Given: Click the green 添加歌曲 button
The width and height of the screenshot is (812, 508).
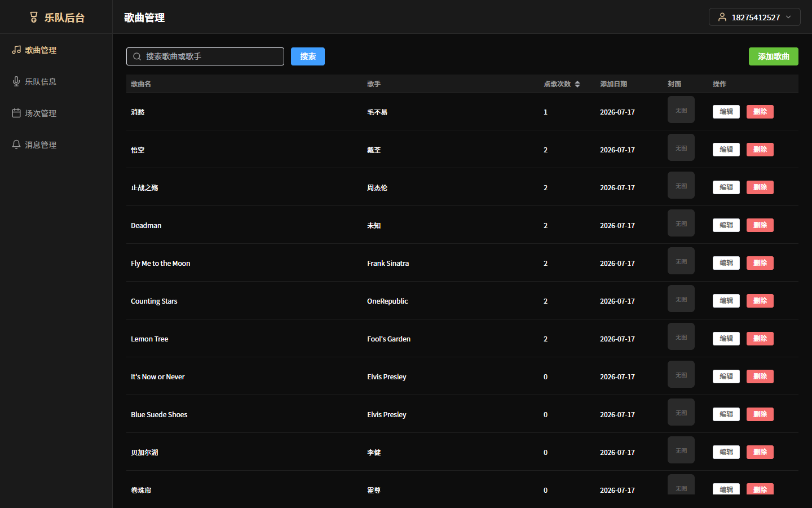Looking at the screenshot, I should [774, 56].
